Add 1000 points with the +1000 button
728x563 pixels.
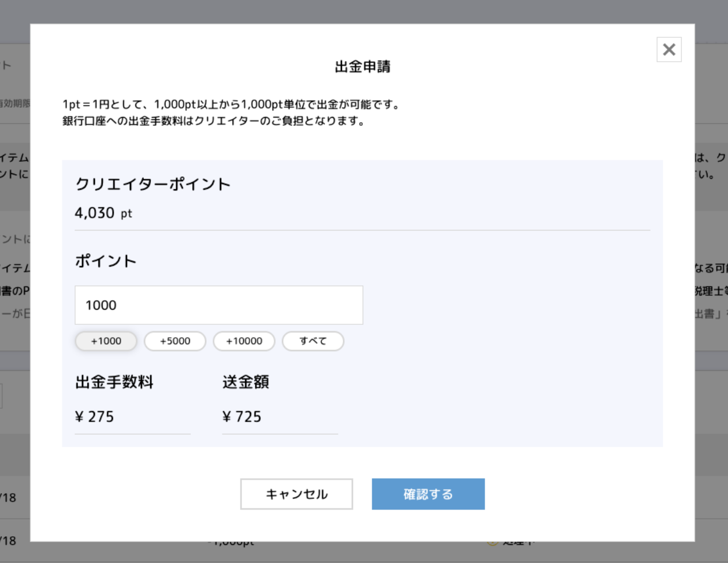(106, 341)
